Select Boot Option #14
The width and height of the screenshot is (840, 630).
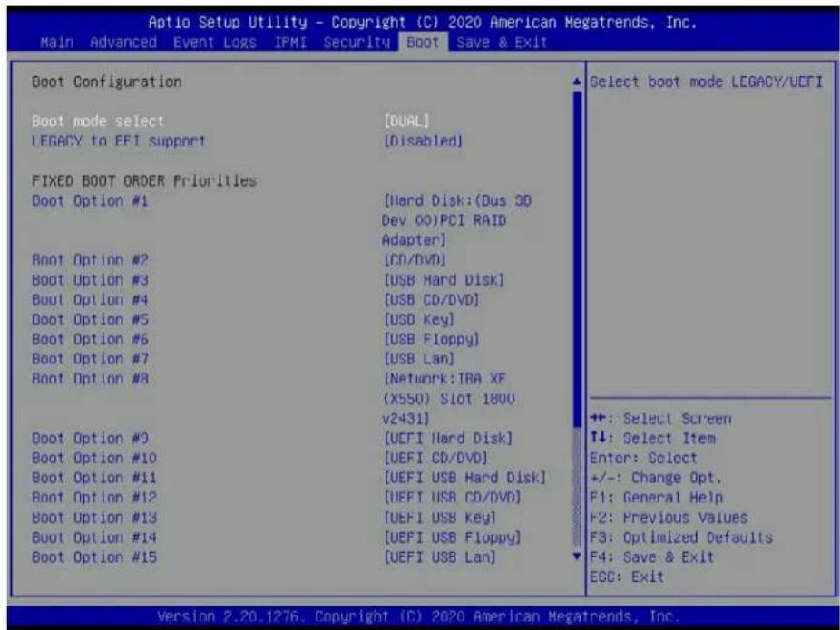(x=94, y=538)
